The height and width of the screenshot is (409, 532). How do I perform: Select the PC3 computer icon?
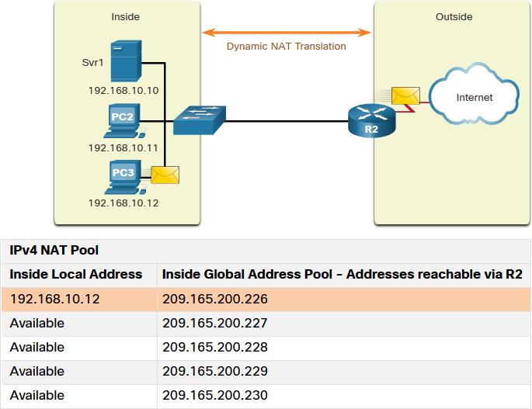(x=125, y=177)
